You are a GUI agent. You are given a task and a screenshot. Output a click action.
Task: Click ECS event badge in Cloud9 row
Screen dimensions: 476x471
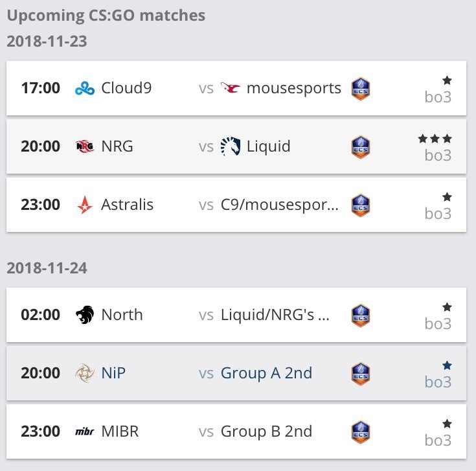(361, 89)
